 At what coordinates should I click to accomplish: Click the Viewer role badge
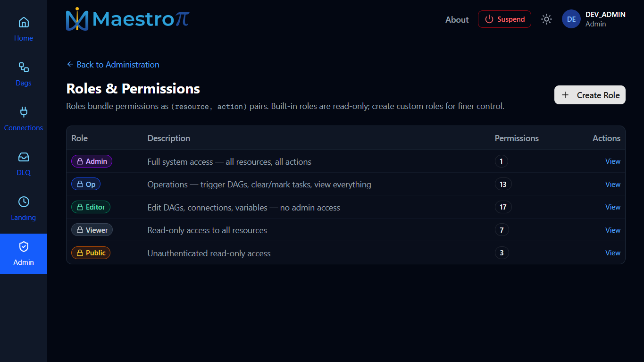[92, 230]
